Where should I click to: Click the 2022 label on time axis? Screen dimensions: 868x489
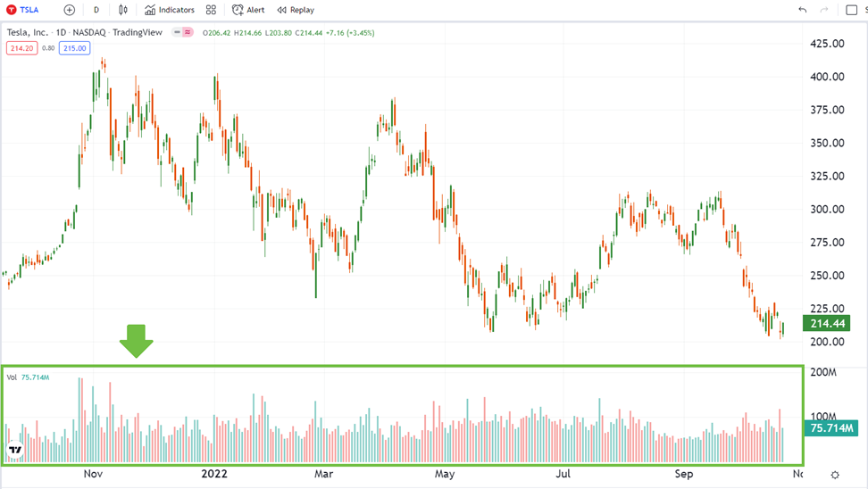[x=214, y=474]
